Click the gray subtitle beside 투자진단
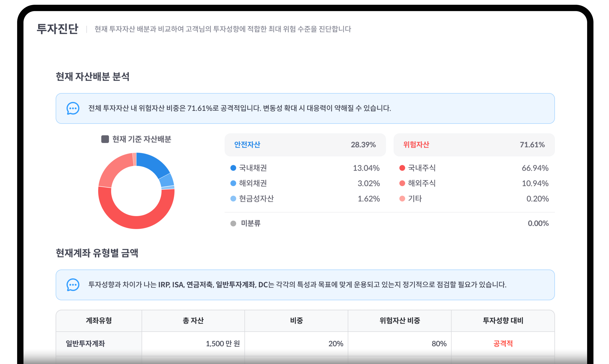 pyautogui.click(x=223, y=29)
